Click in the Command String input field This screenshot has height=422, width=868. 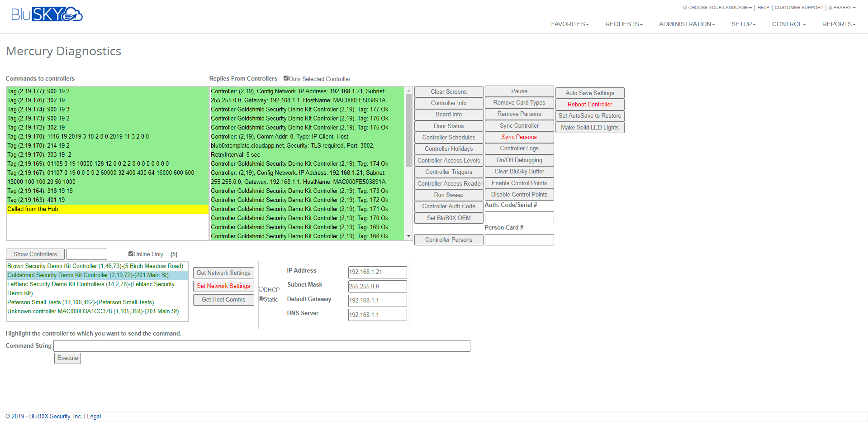[261, 345]
